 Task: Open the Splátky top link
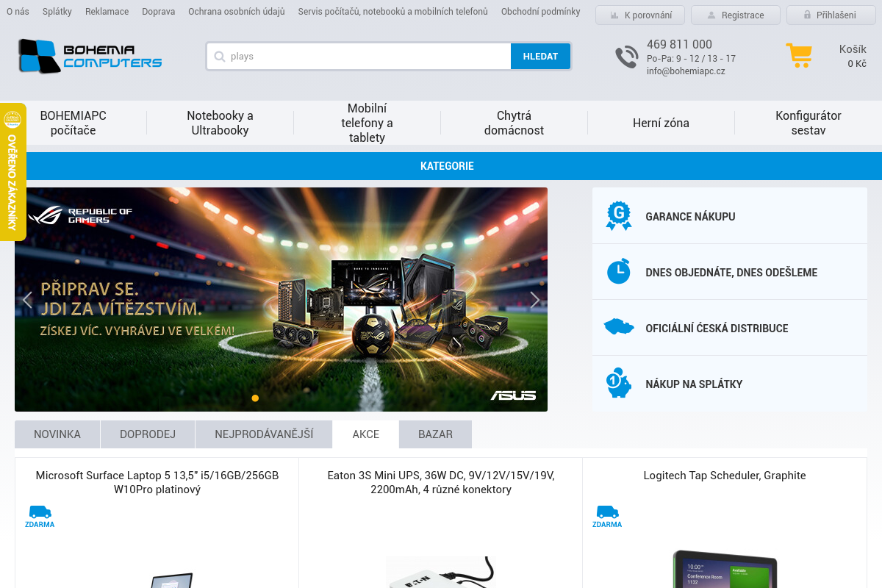(57, 12)
